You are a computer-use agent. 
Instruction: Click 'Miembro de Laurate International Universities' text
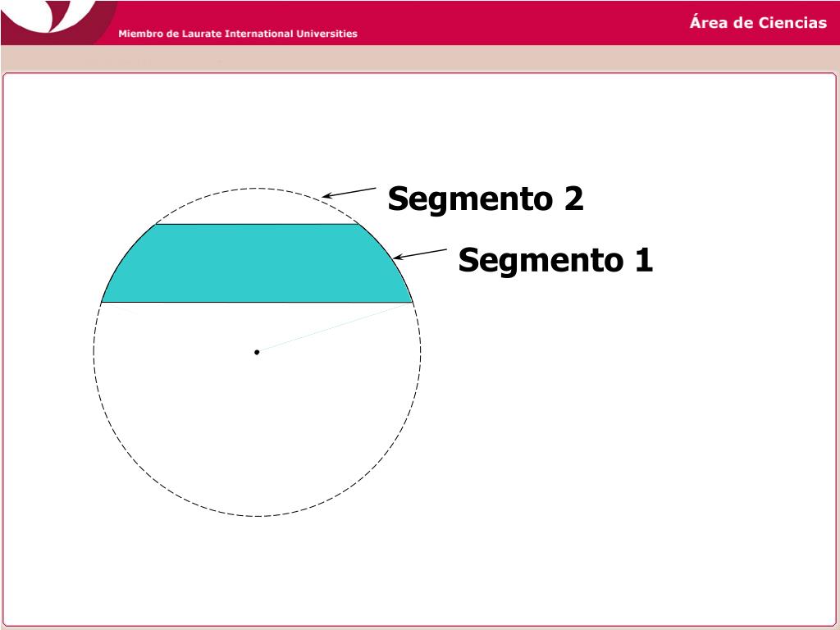pyautogui.click(x=238, y=34)
